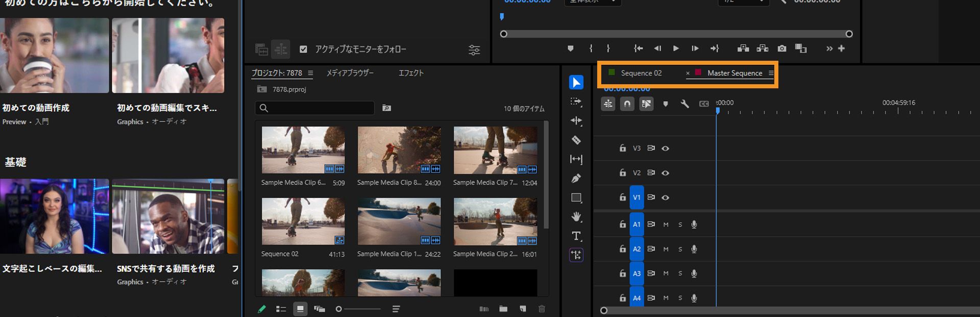Open the Master Sequence panel menu

[x=771, y=73]
